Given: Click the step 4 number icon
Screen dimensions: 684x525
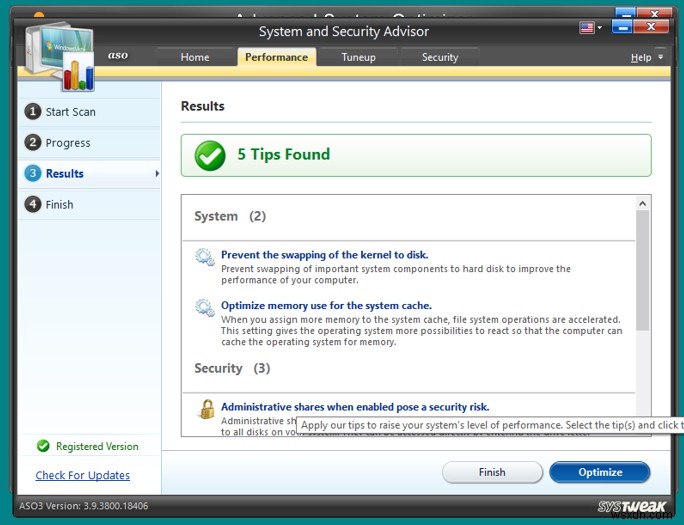Looking at the screenshot, I should (33, 204).
